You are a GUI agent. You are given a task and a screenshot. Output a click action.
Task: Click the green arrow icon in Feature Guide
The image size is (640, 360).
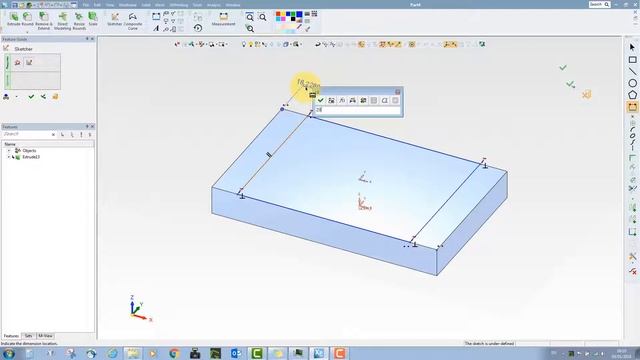click(43, 97)
